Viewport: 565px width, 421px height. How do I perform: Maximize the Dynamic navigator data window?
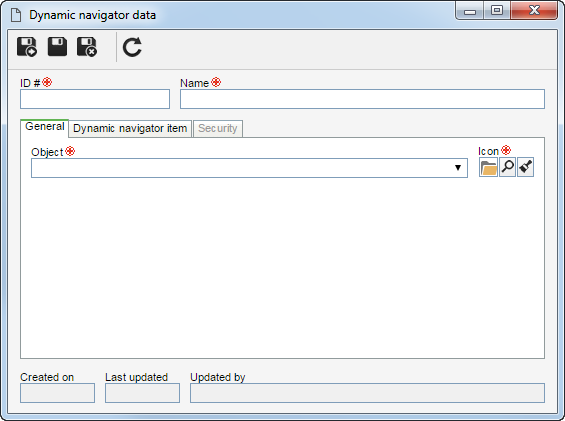pyautogui.click(x=497, y=10)
